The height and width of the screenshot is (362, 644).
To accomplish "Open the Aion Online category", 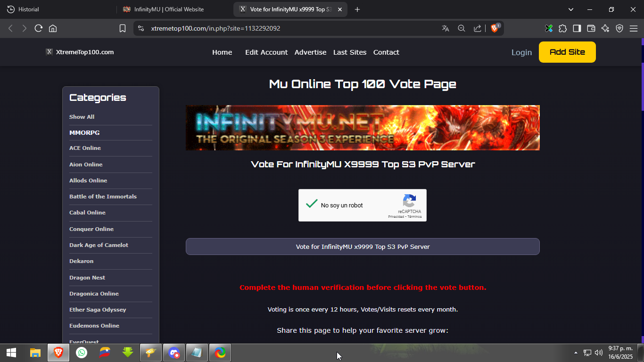I will click(86, 165).
